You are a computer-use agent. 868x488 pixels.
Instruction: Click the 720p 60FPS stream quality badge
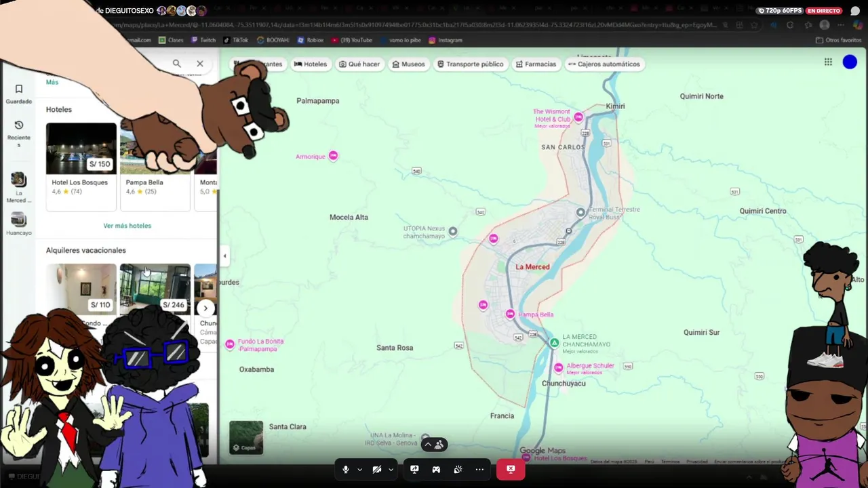[x=779, y=11]
